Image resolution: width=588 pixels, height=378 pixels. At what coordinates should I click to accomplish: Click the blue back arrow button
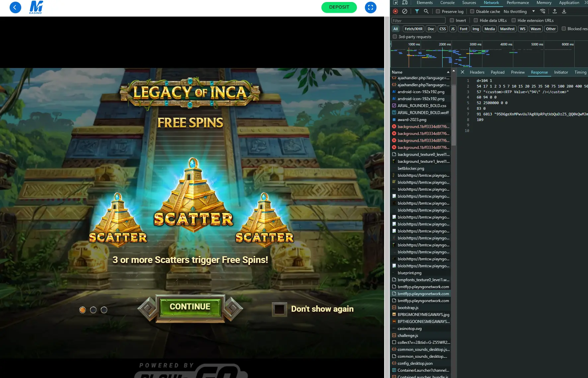point(15,7)
